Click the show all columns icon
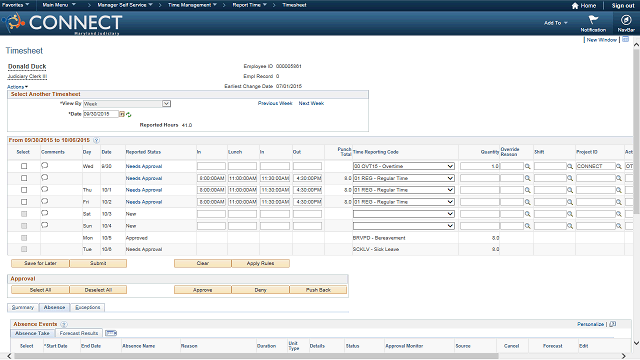Screen dimensions: 640x360 coord(111,333)
